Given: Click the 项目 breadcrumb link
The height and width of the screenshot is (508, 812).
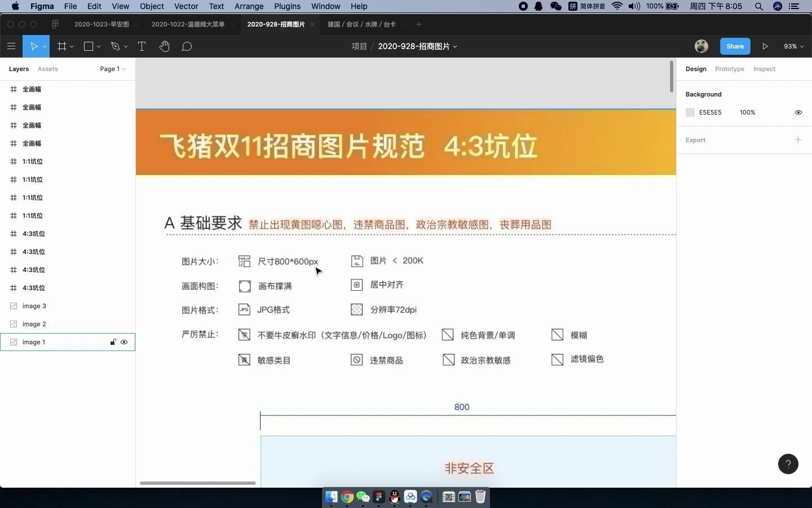Looking at the screenshot, I should (359, 46).
